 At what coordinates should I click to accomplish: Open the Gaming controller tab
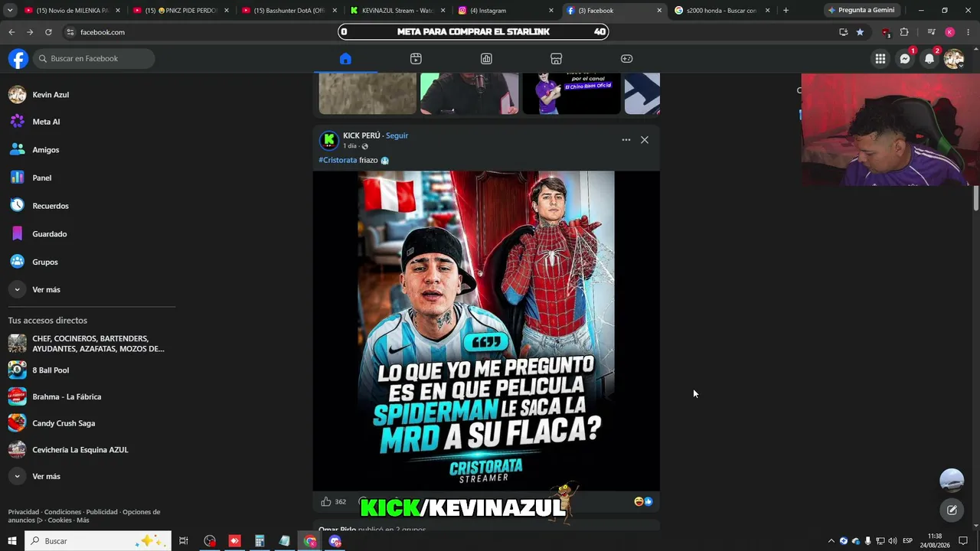pos(626,59)
